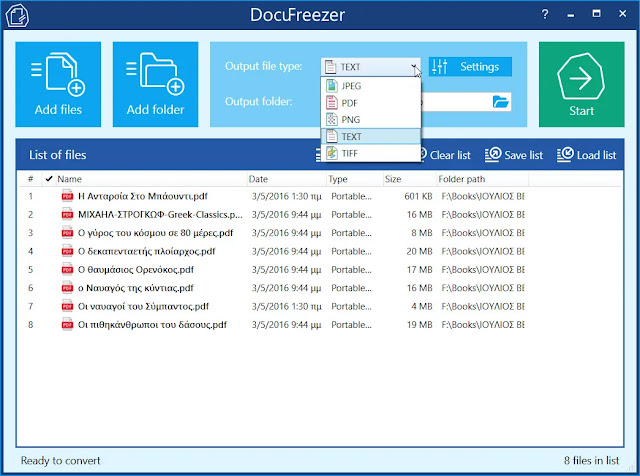Start the conversion with Start button
The width and height of the screenshot is (640, 476).
tap(581, 84)
